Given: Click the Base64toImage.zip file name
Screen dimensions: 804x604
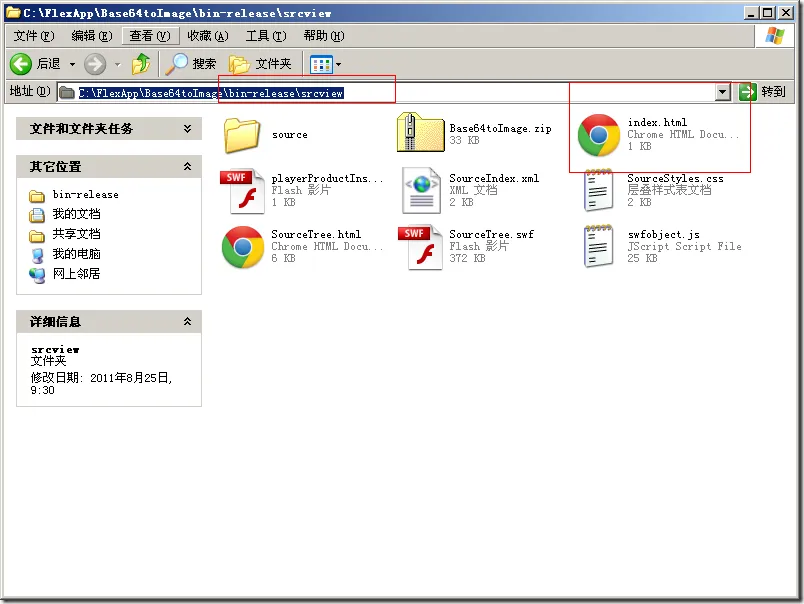Looking at the screenshot, I should coord(500,128).
